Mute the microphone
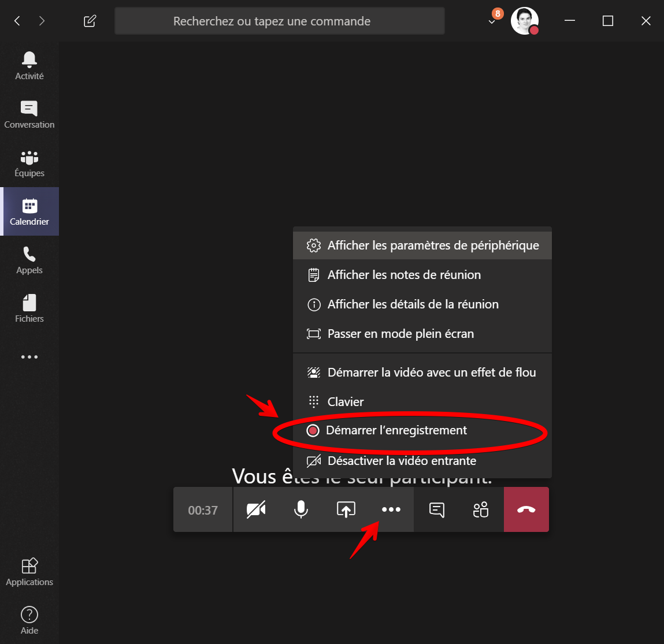 point(301,509)
